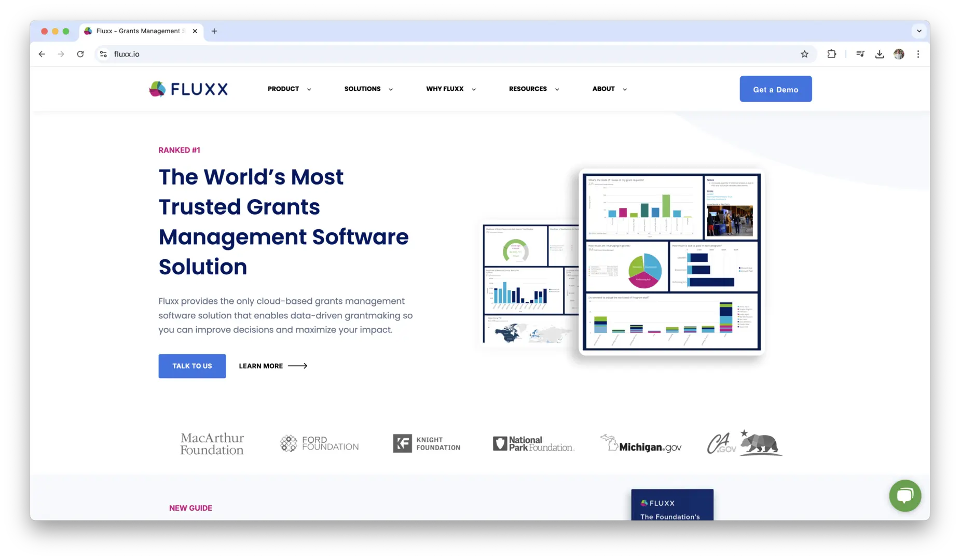Screen dimensions: 960x560
Task: Click the dashboard preview image
Action: click(671, 262)
